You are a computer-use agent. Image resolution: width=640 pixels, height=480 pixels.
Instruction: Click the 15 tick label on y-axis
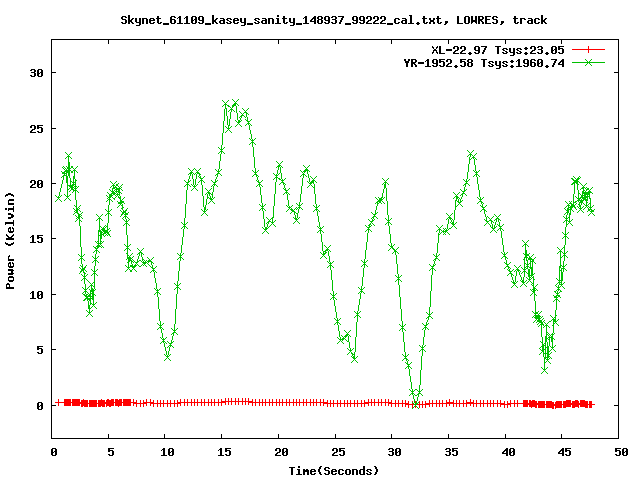pos(37,240)
